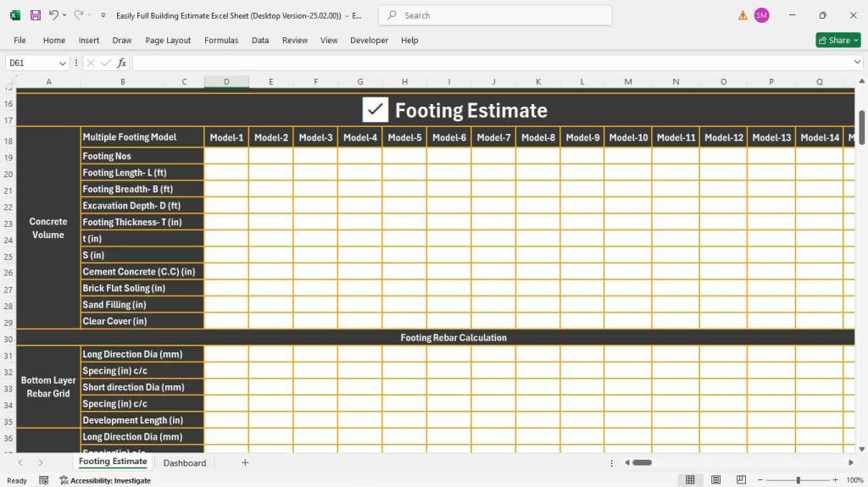This screenshot has height=487, width=868.
Task: Open the View ribbon tab
Action: pyautogui.click(x=329, y=40)
